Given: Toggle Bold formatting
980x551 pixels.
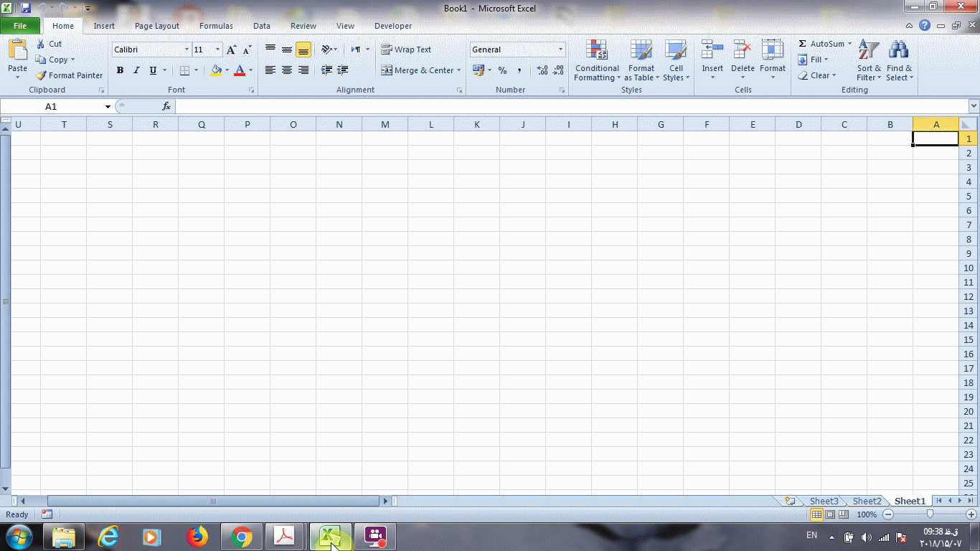Looking at the screenshot, I should point(120,70).
